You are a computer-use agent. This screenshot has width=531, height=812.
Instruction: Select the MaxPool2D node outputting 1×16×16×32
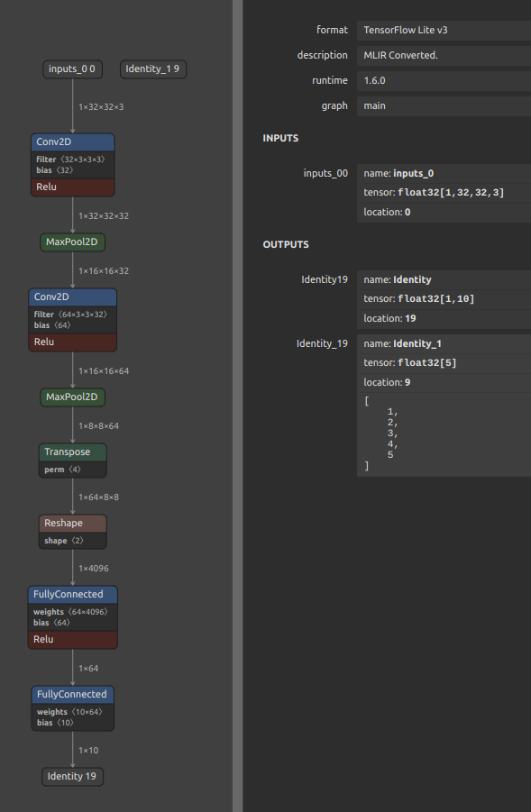point(72,242)
